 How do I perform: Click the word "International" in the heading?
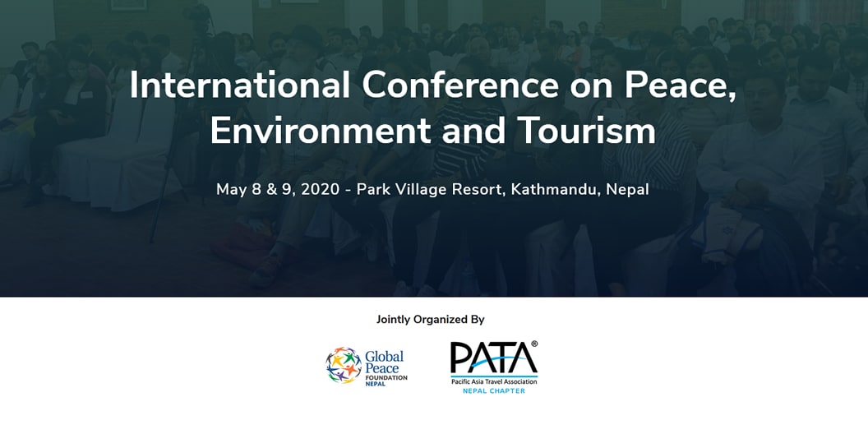(x=240, y=85)
